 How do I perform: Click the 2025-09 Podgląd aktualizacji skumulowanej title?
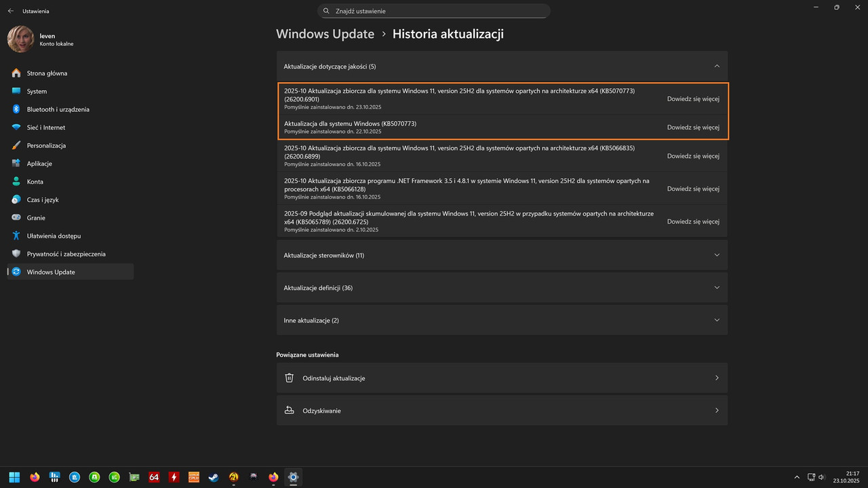point(469,218)
